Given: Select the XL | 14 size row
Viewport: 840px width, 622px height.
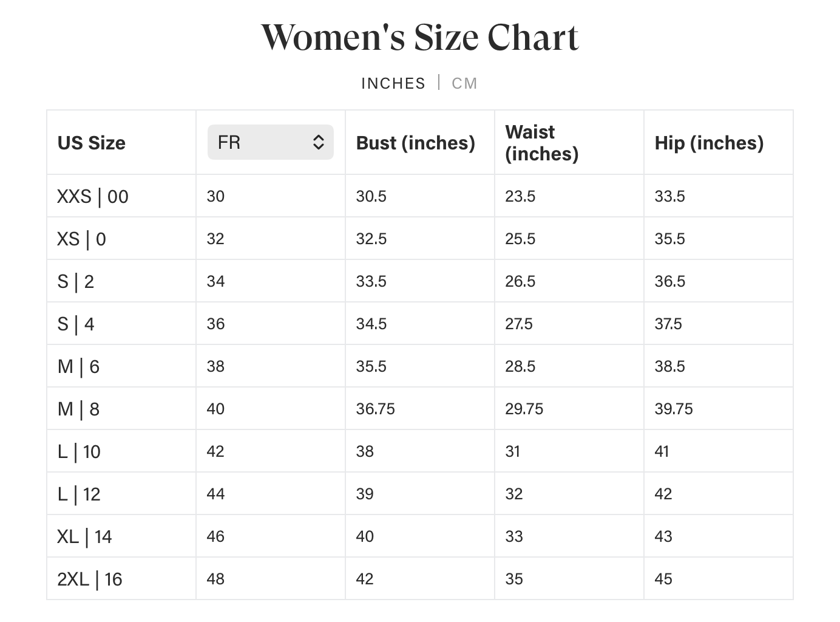Looking at the screenshot, I should [420, 536].
